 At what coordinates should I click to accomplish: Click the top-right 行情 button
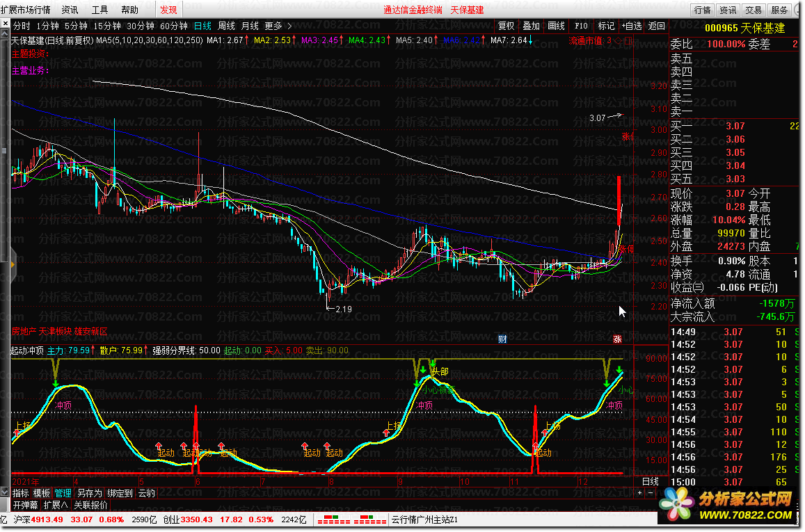click(x=702, y=10)
